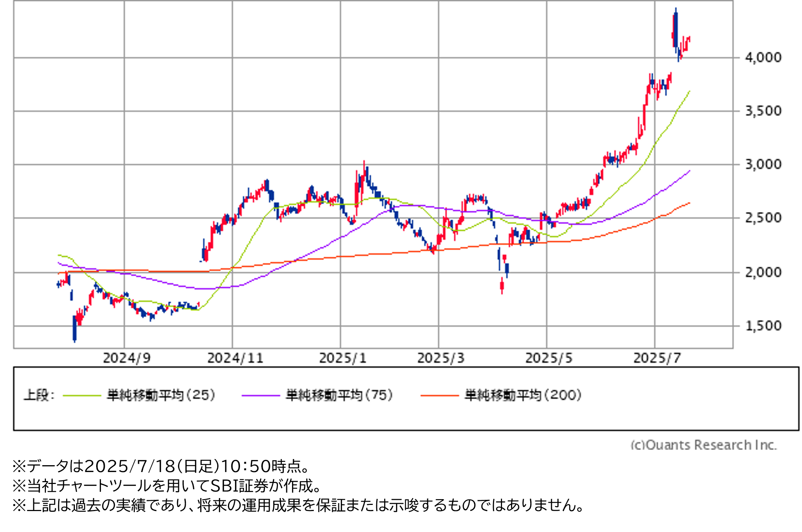Click the 2025/5 date axis label
The height and width of the screenshot is (532, 802).
tap(549, 358)
